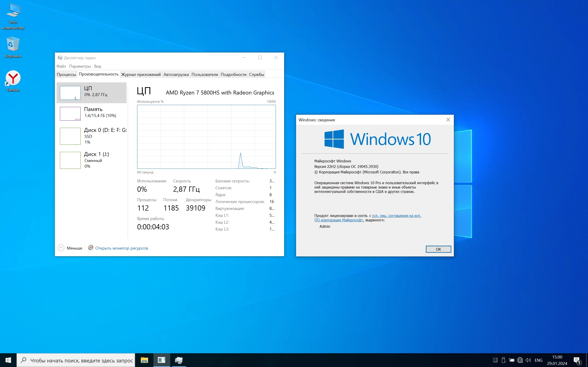Click the volume icon in system tray
This screenshot has width=588, height=367.
pos(528,360)
